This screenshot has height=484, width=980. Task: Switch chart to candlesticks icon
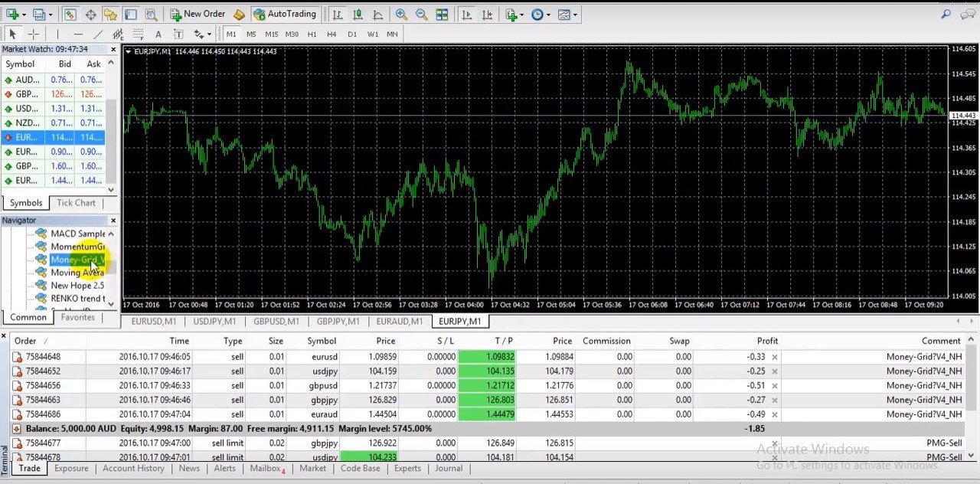(358, 15)
